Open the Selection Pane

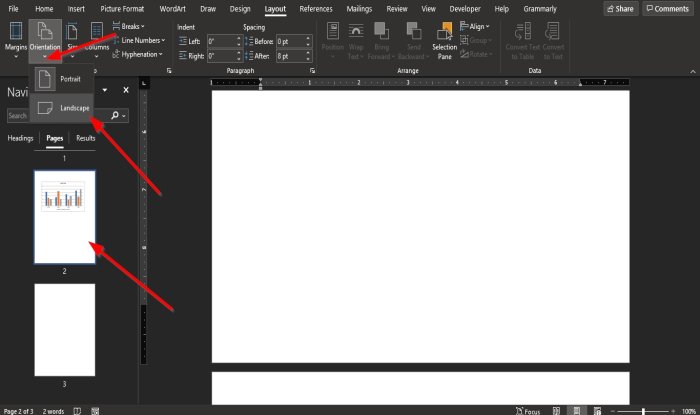(x=445, y=40)
